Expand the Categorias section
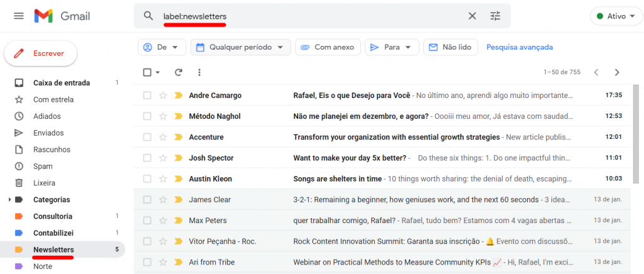The width and height of the screenshot is (644, 274). coord(10,200)
